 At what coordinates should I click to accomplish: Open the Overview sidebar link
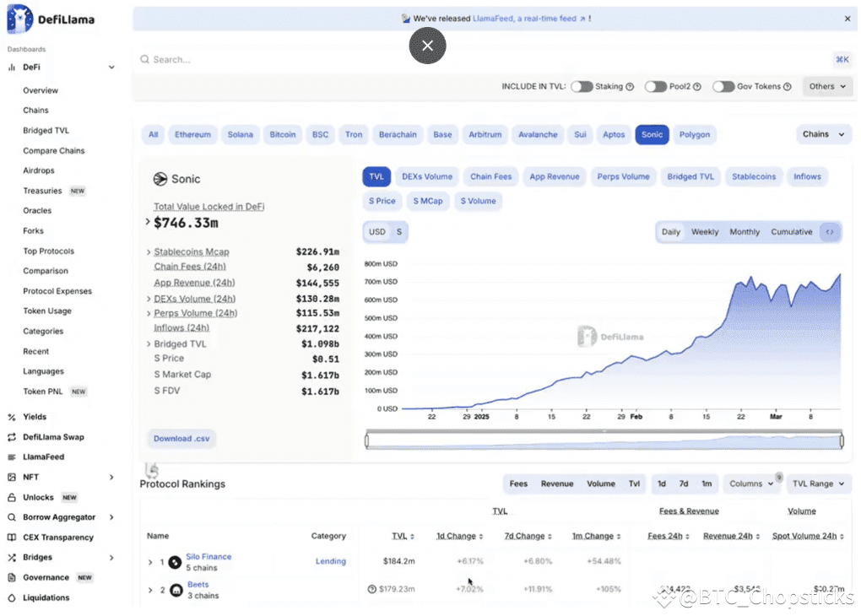[x=41, y=90]
